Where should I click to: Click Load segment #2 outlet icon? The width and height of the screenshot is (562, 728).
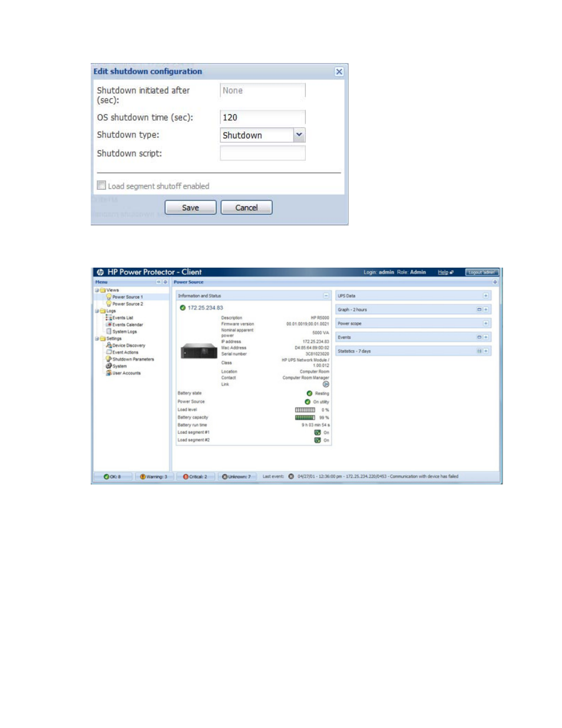(318, 440)
